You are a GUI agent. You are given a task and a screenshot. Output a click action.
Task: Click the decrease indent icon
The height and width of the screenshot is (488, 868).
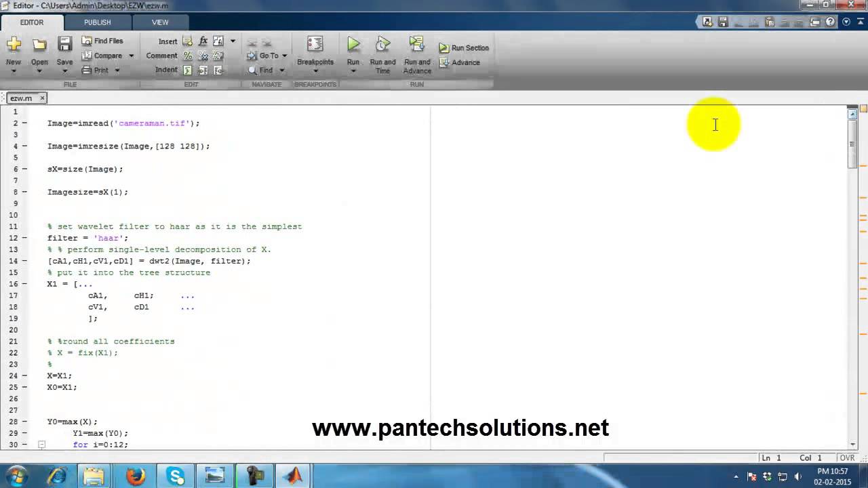pos(218,70)
